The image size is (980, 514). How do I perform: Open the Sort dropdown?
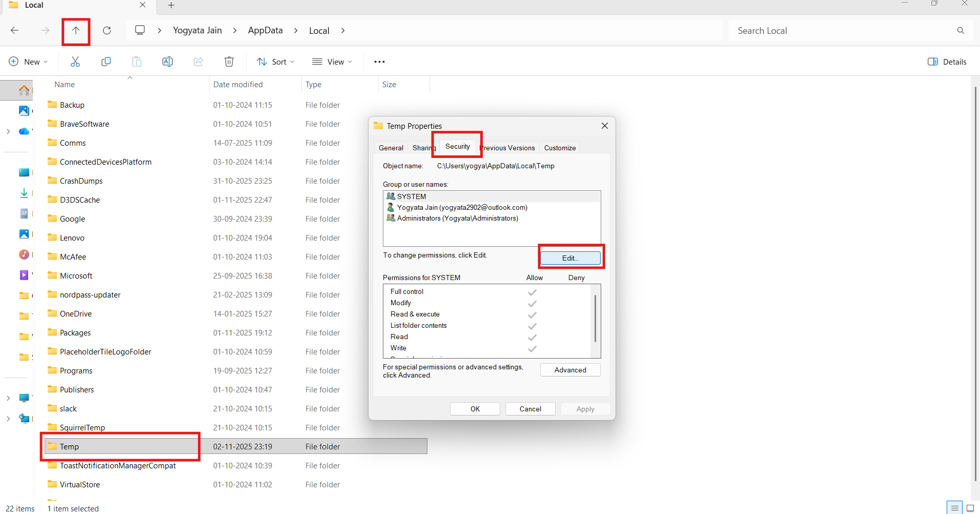coord(276,62)
